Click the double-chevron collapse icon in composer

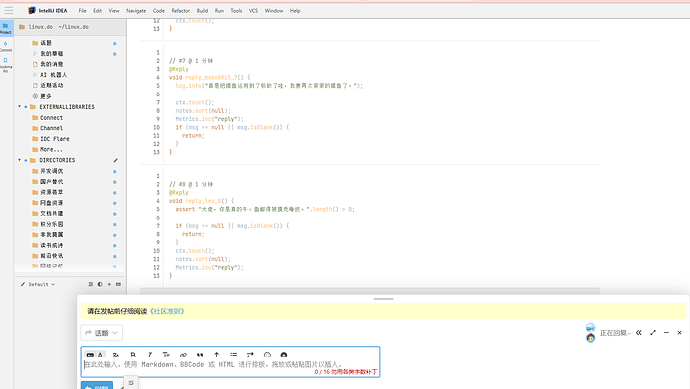(x=639, y=333)
